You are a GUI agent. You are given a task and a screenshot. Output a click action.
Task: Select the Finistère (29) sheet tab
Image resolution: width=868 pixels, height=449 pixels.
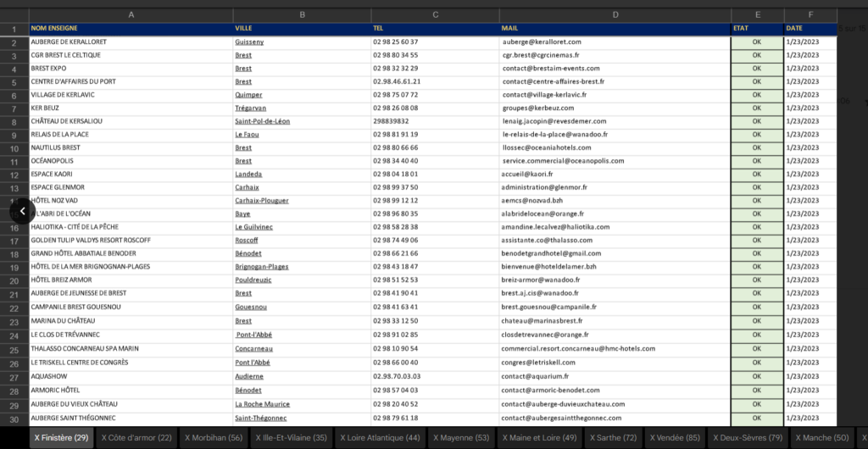[61, 438]
